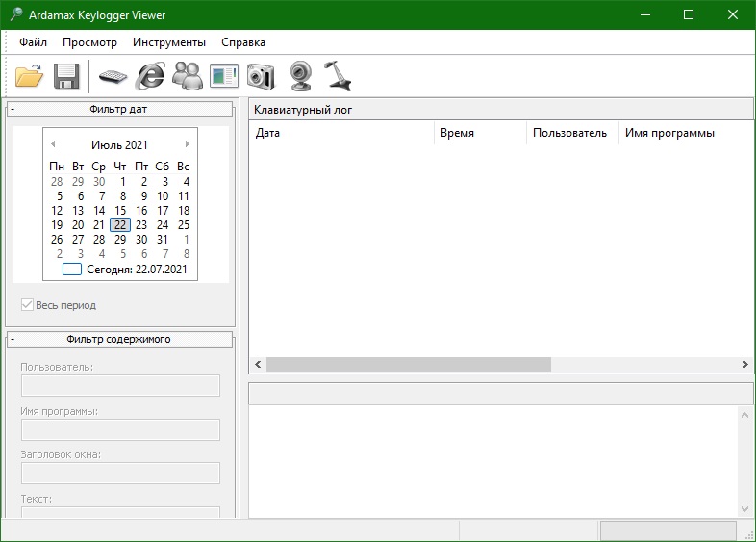Image resolution: width=756 pixels, height=542 pixels.
Task: Click up arrow of text pane scrollbar
Action: pos(744,415)
